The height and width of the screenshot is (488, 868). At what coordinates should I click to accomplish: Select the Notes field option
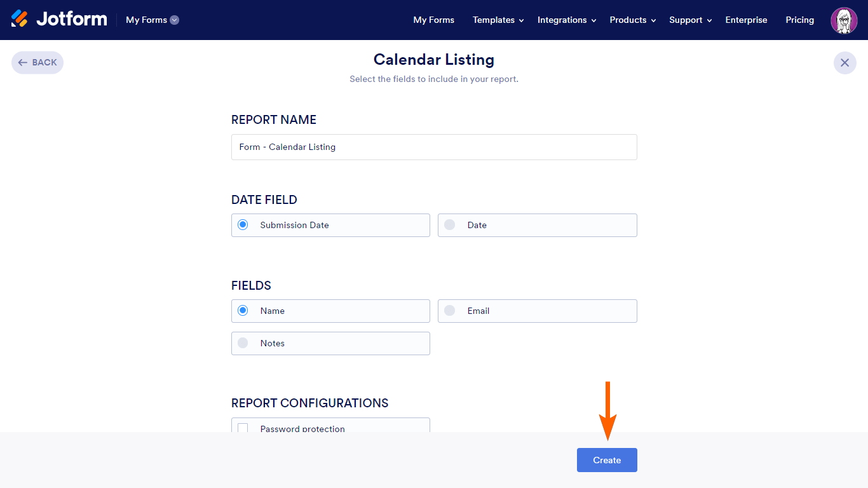pos(243,343)
